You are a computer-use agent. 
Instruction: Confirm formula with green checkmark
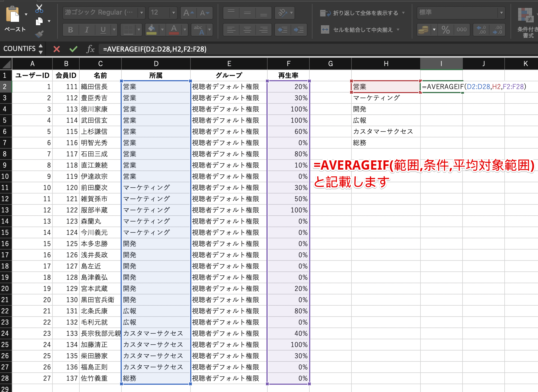(73, 49)
